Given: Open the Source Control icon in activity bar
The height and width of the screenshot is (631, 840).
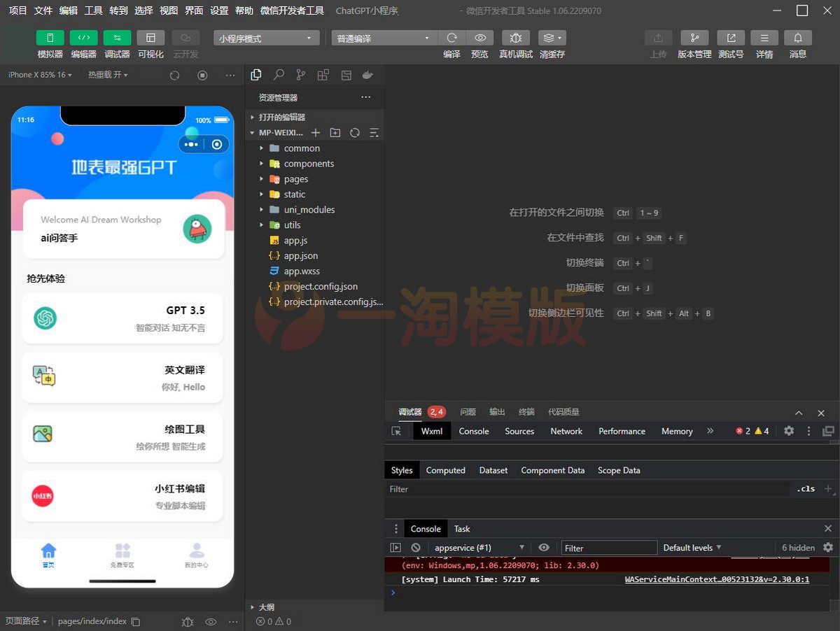Looking at the screenshot, I should pyautogui.click(x=301, y=75).
